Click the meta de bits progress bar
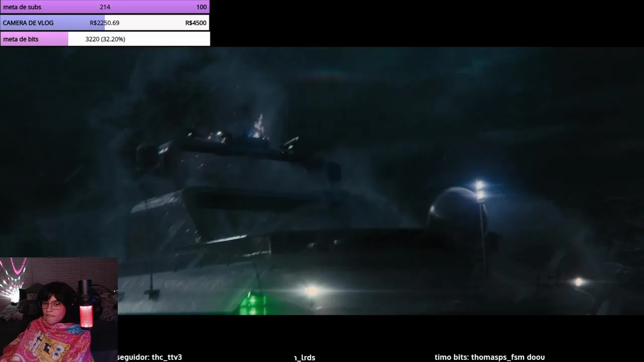 click(x=105, y=39)
